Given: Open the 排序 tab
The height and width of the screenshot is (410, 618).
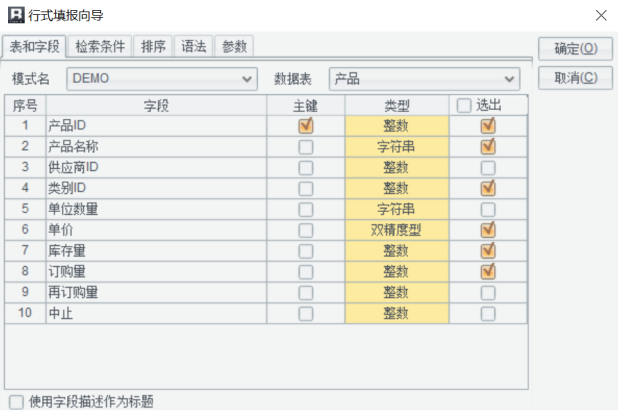Looking at the screenshot, I should (x=153, y=47).
